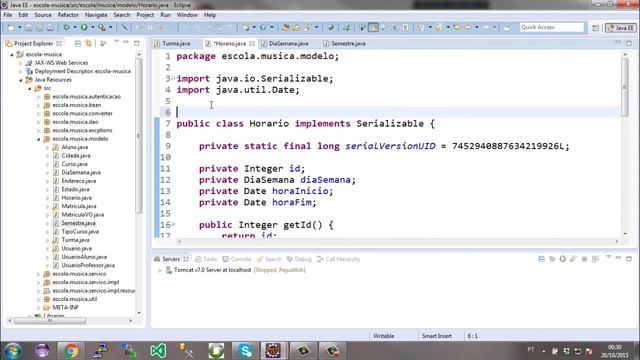Open the Skype taskbar icon
Image resolution: width=640 pixels, height=360 pixels.
245,351
